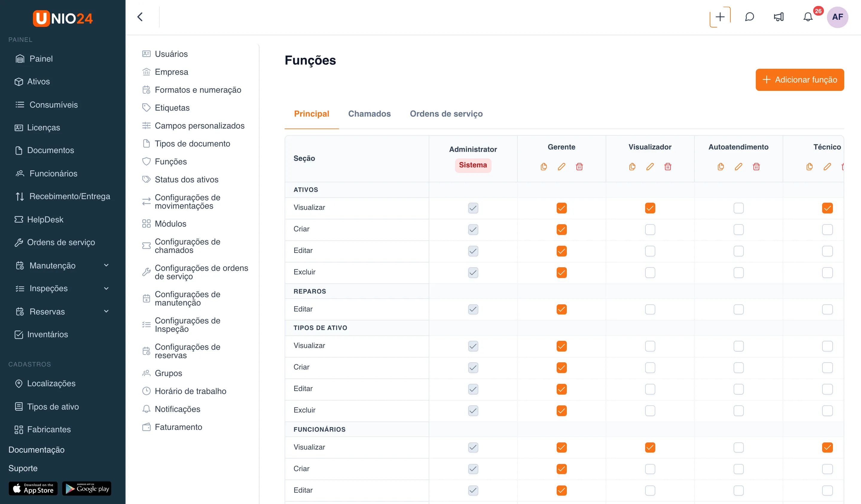The height and width of the screenshot is (504, 861).
Task: Click the Sistema badge under Administrator
Action: 473,165
